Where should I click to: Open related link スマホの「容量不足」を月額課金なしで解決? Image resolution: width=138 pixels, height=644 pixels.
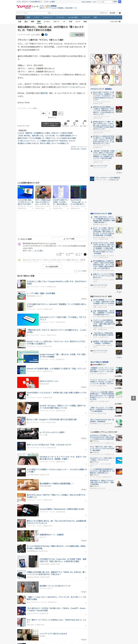tap(45, 133)
